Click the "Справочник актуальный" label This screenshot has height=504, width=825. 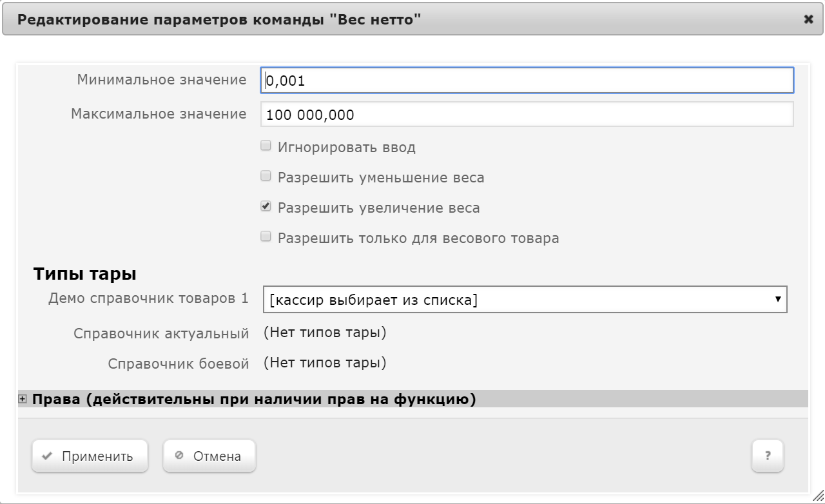161,334
